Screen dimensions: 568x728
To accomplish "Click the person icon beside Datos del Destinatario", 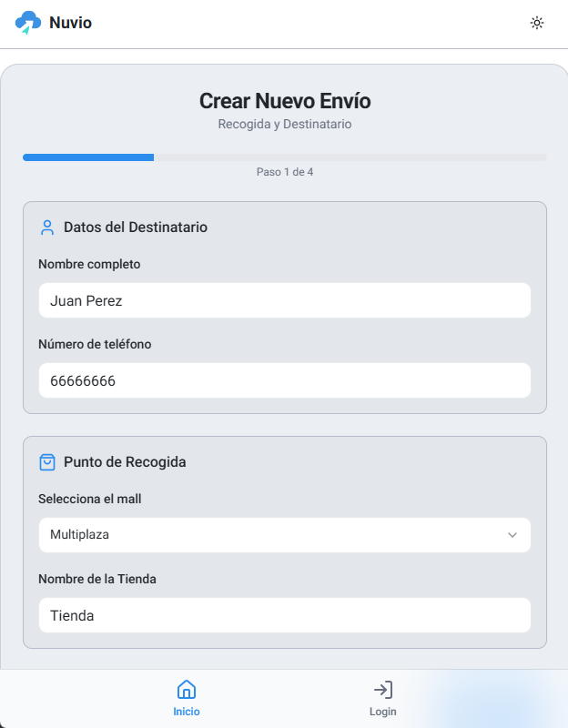I will tap(46, 227).
